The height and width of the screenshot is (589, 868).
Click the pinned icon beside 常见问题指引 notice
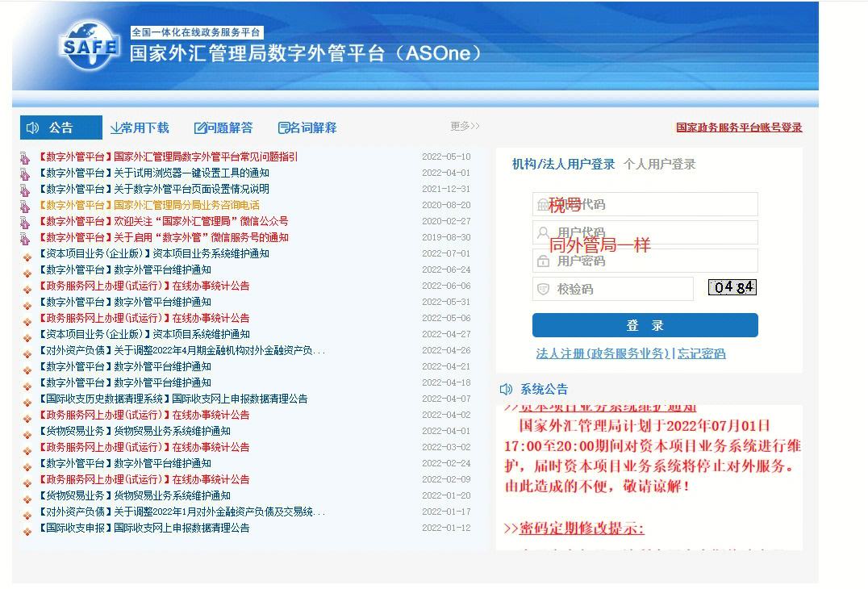[x=24, y=158]
